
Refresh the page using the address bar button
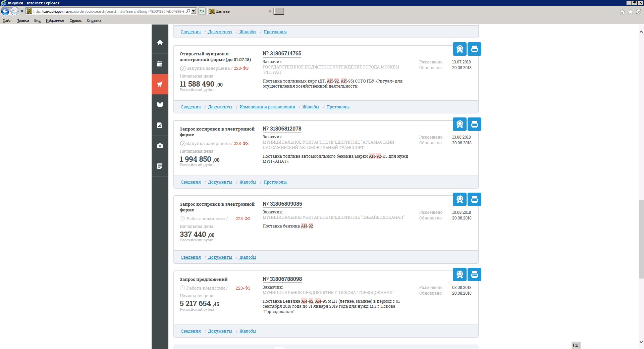tap(202, 11)
